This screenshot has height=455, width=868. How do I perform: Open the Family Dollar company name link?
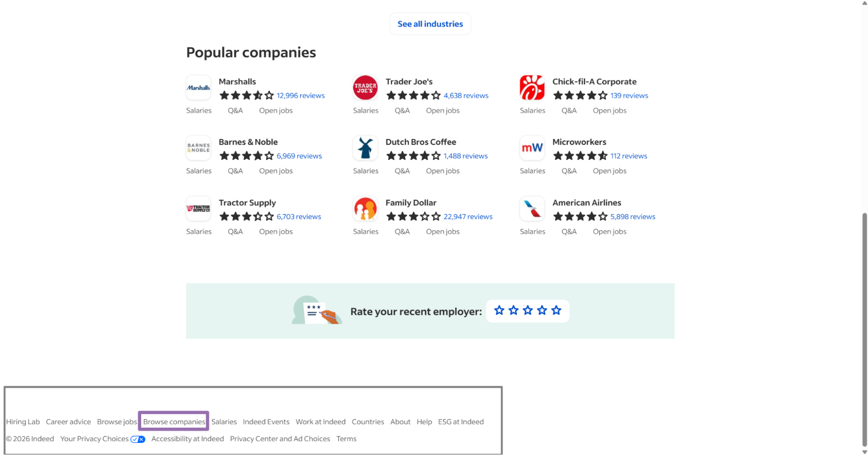(411, 203)
